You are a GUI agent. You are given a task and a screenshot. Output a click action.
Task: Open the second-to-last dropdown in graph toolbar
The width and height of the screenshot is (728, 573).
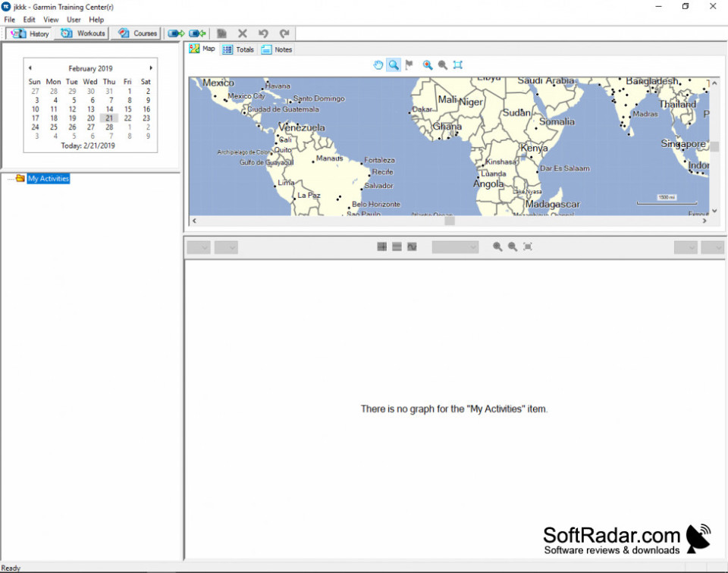pyautogui.click(x=686, y=247)
